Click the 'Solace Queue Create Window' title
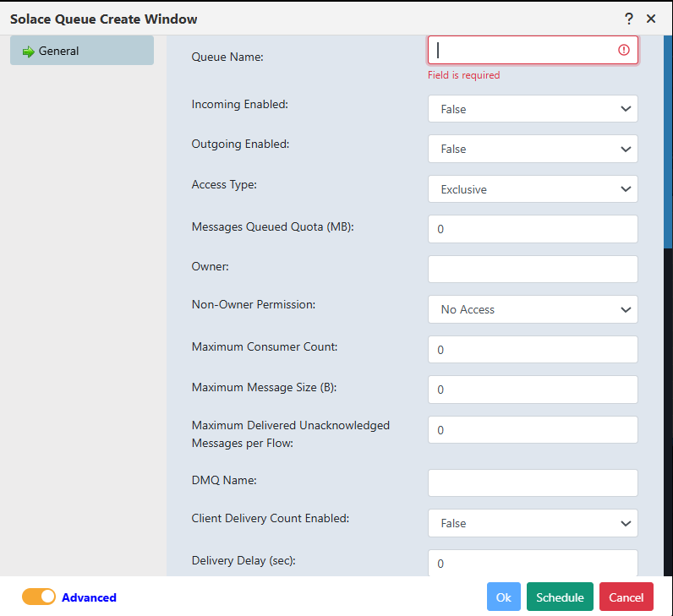 coord(103,19)
